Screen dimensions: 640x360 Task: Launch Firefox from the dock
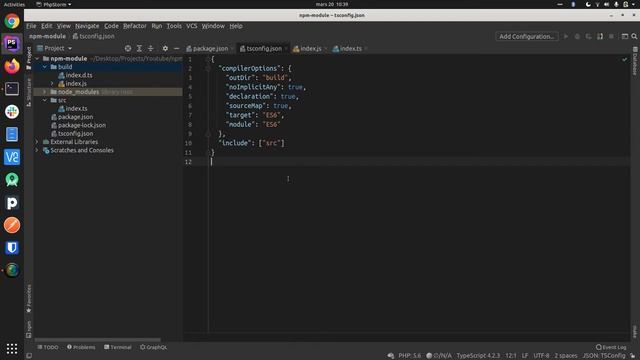[x=12, y=66]
